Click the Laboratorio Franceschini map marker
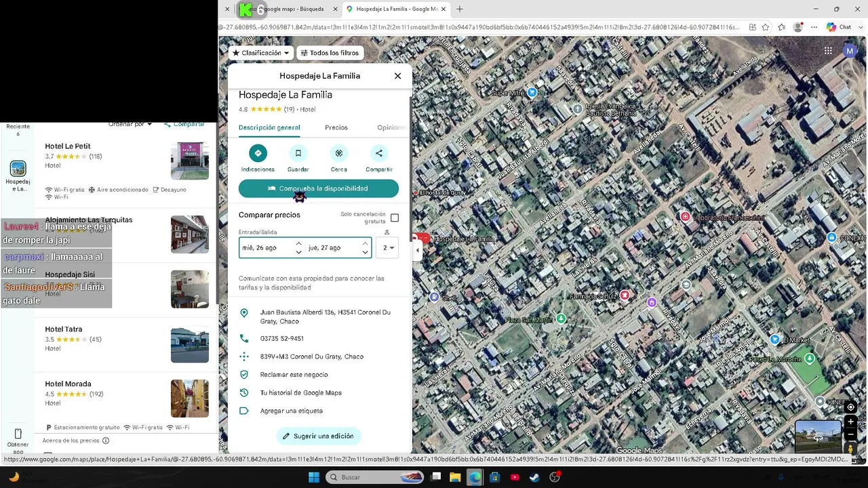Viewport: 868px width, 488px height. point(686,217)
